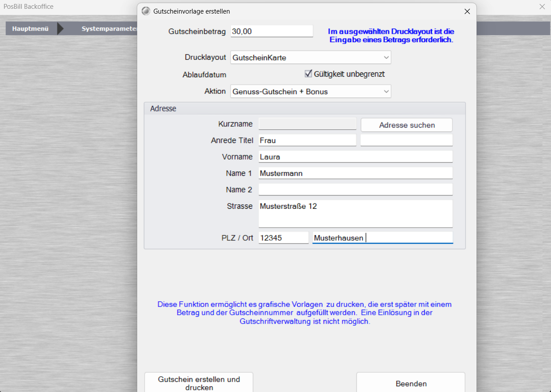This screenshot has width=551, height=392.
Task: Click the blue notice about Betrag erforderlich
Action: tap(391, 36)
